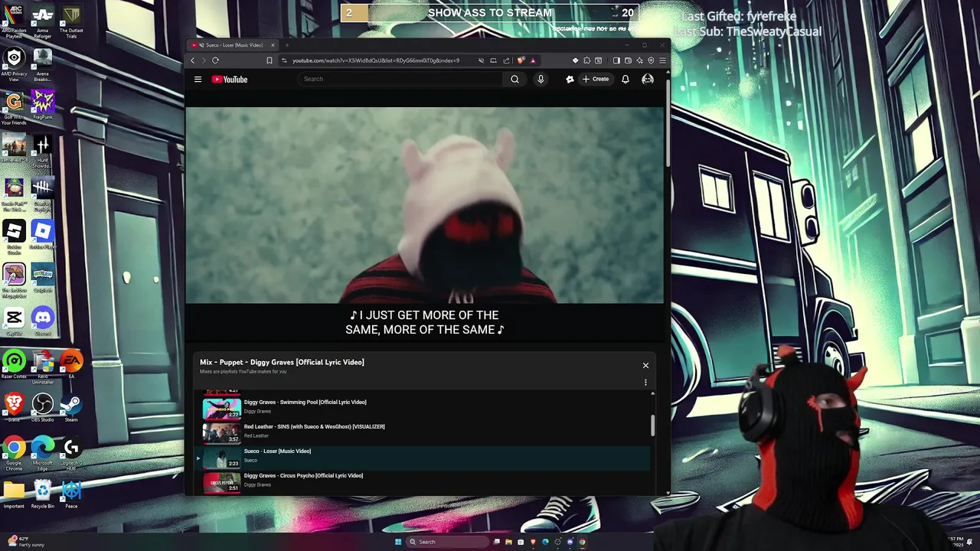Click the playlist panel scrollbar
The width and height of the screenshot is (980, 551).
point(652,425)
